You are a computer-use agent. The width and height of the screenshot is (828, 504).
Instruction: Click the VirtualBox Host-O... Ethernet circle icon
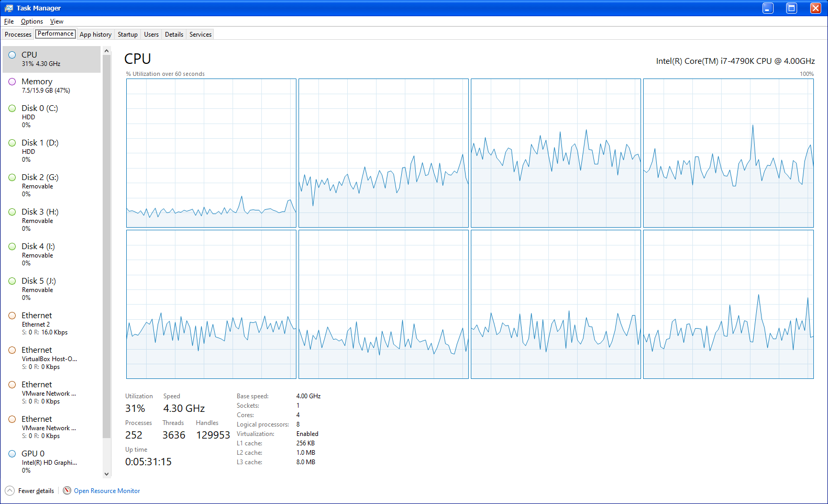coord(12,350)
